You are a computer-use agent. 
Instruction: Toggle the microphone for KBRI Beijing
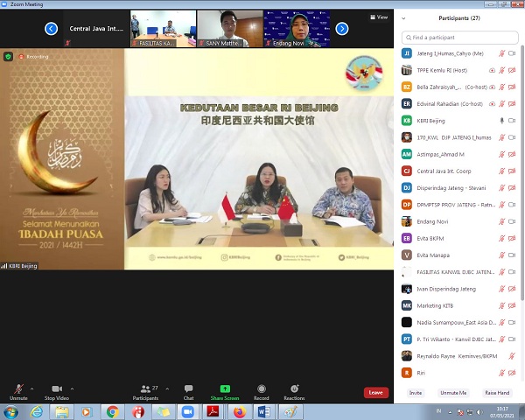(501, 120)
